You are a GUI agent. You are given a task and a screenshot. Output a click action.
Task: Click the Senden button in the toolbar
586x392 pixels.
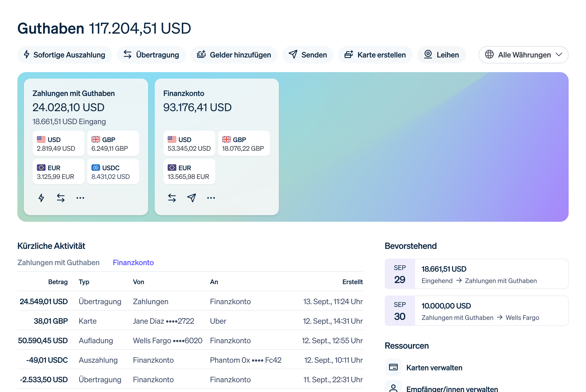coord(308,55)
